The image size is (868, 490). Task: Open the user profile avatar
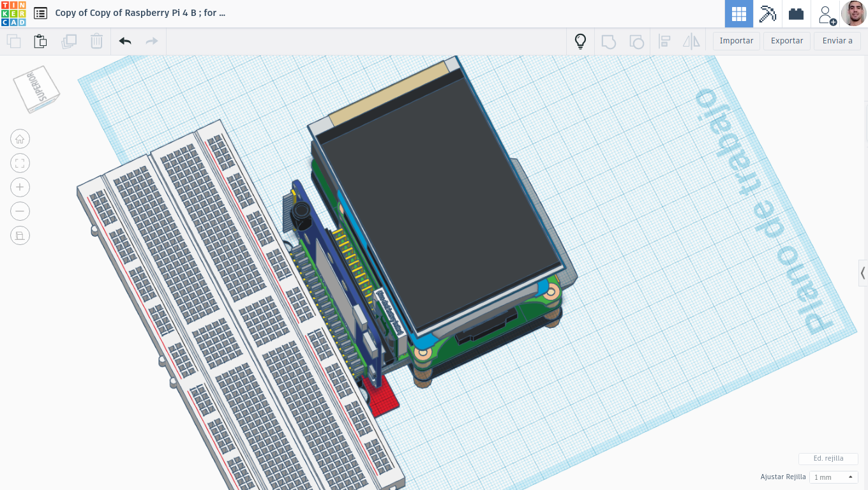pos(853,13)
